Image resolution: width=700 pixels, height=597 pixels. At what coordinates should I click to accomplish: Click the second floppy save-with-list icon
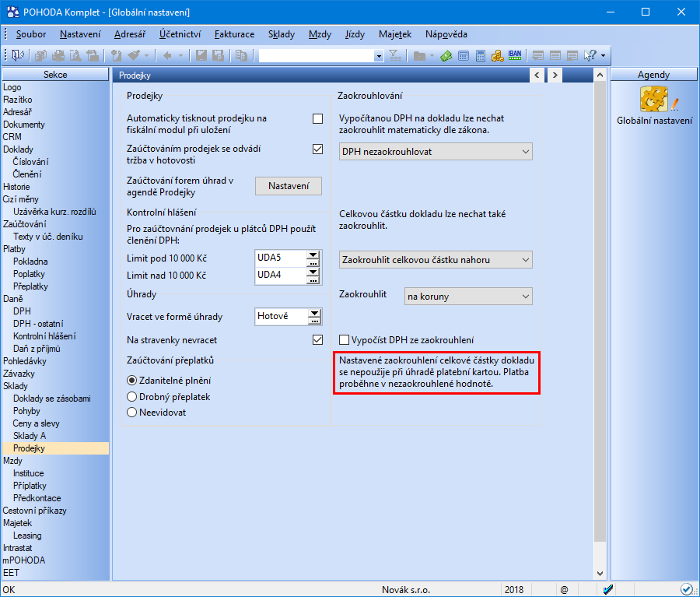[x=219, y=55]
